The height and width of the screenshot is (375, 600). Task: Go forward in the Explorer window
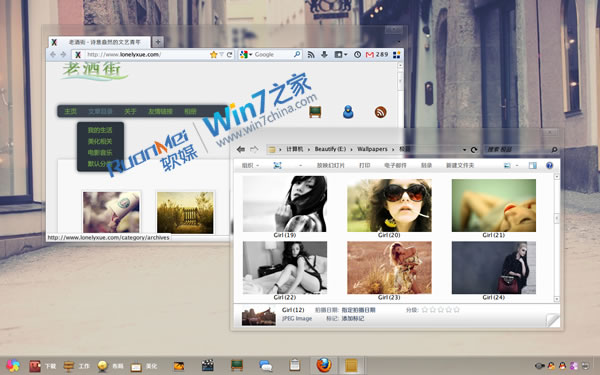254,149
